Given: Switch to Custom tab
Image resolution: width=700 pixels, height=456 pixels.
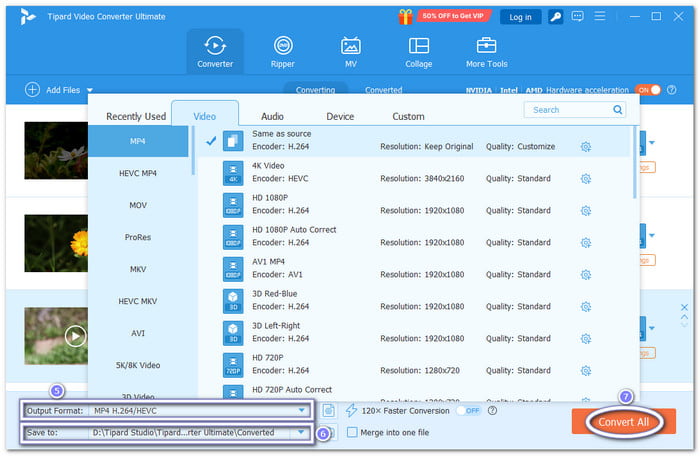Looking at the screenshot, I should (408, 117).
